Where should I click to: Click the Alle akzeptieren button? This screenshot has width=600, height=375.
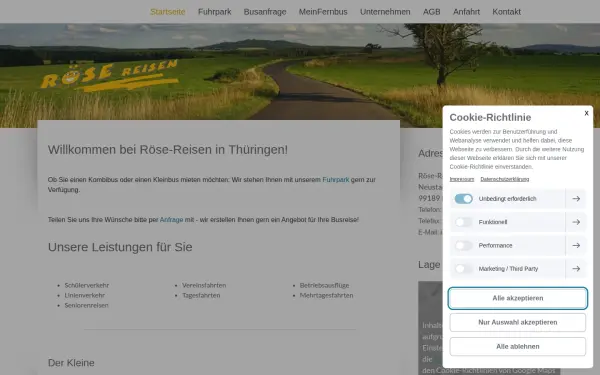click(x=518, y=298)
